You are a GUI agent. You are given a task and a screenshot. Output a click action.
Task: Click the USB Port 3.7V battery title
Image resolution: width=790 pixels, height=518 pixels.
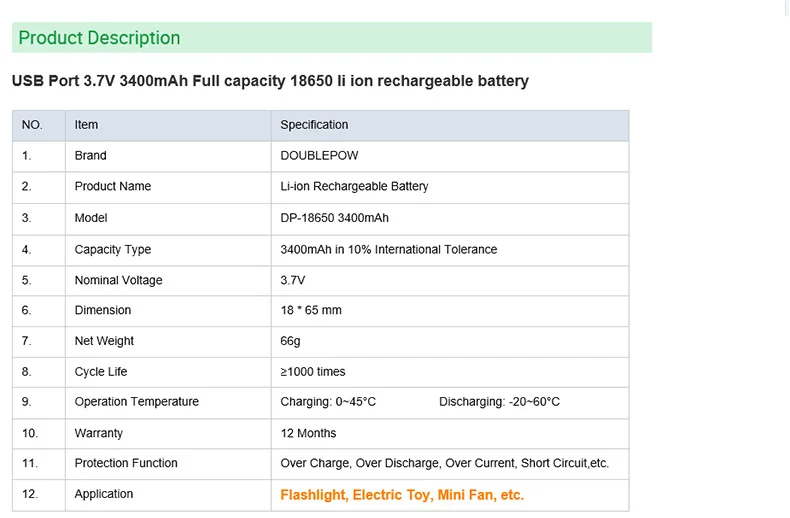[x=270, y=81]
